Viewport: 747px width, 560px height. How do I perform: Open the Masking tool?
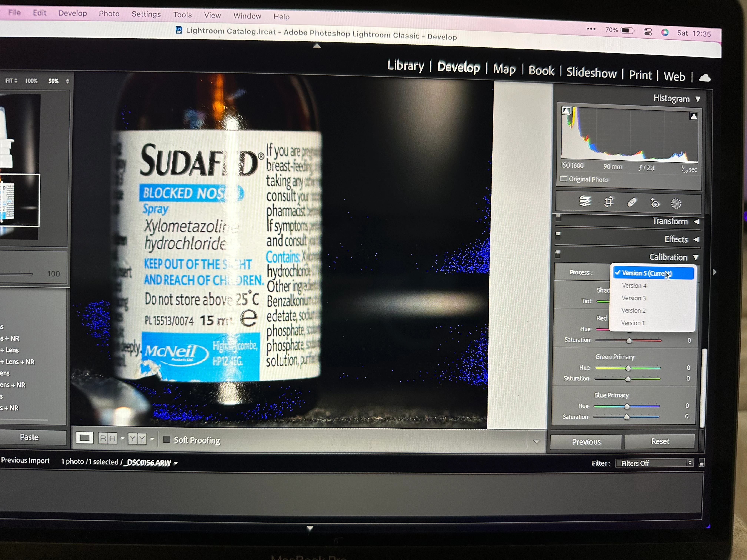[676, 203]
